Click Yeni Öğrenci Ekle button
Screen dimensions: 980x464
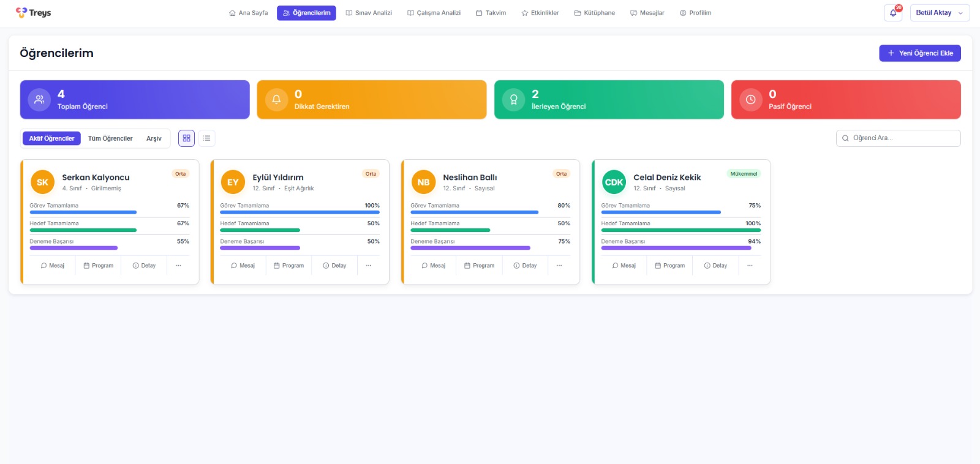coord(919,53)
